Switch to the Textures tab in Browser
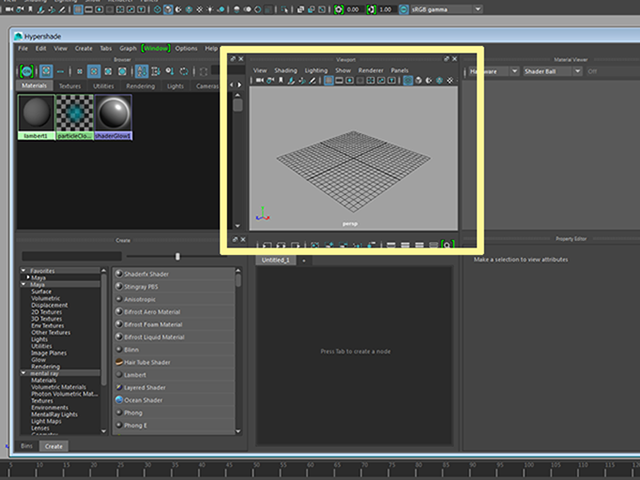 [x=70, y=86]
